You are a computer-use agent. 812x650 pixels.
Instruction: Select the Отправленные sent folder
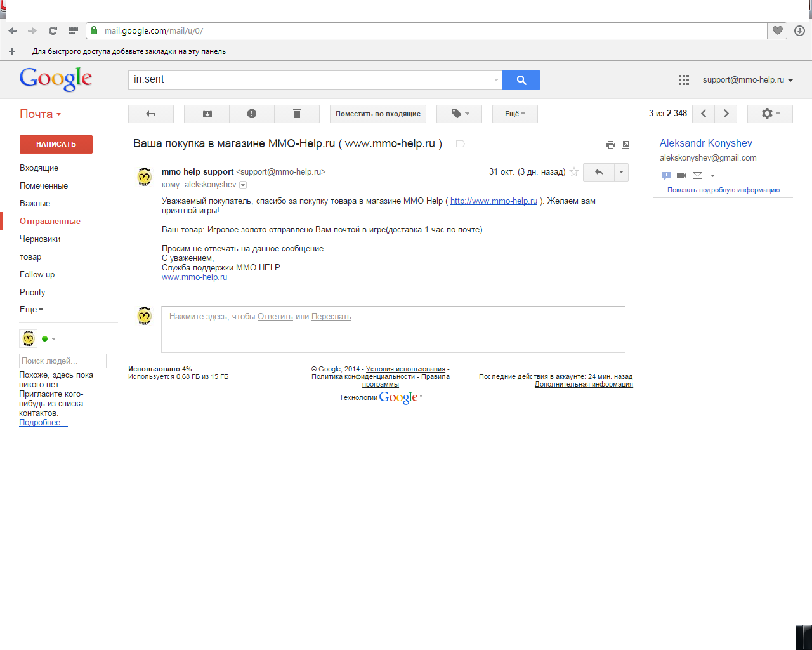pyautogui.click(x=50, y=222)
